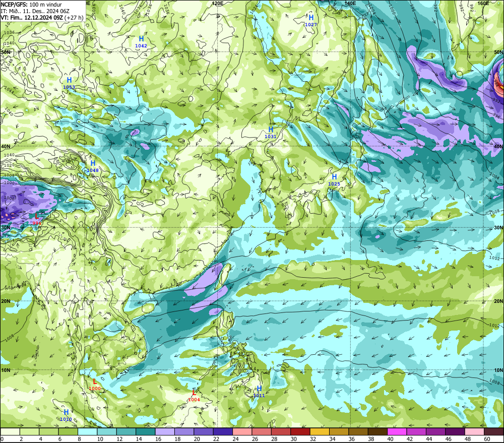Select the legend scale number 60
The height and width of the screenshot is (443, 504).
tap(487, 439)
